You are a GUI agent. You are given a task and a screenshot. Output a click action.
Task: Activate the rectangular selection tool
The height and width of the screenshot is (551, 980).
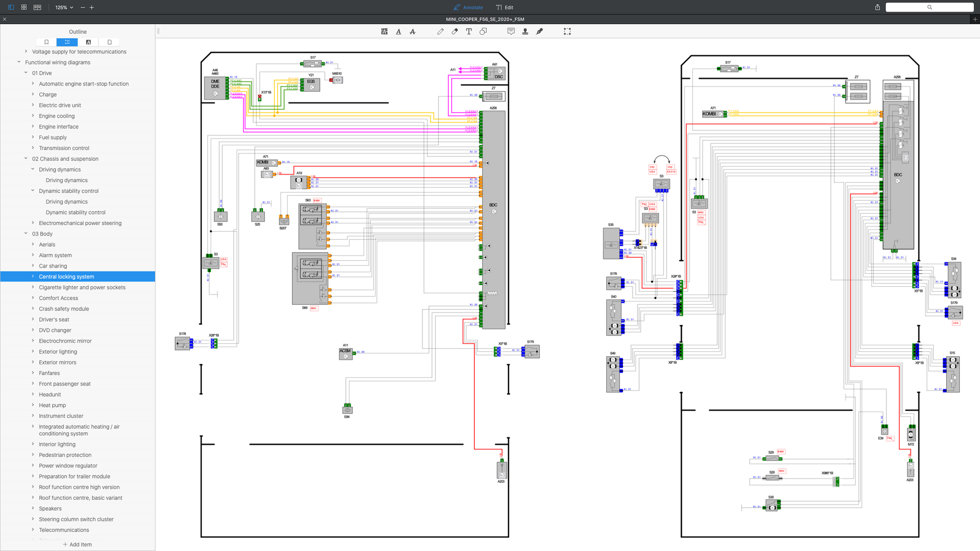point(567,31)
